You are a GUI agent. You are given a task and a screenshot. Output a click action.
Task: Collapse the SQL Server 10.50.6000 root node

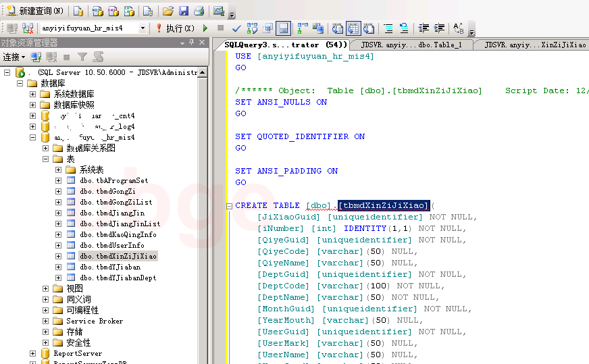point(7,72)
